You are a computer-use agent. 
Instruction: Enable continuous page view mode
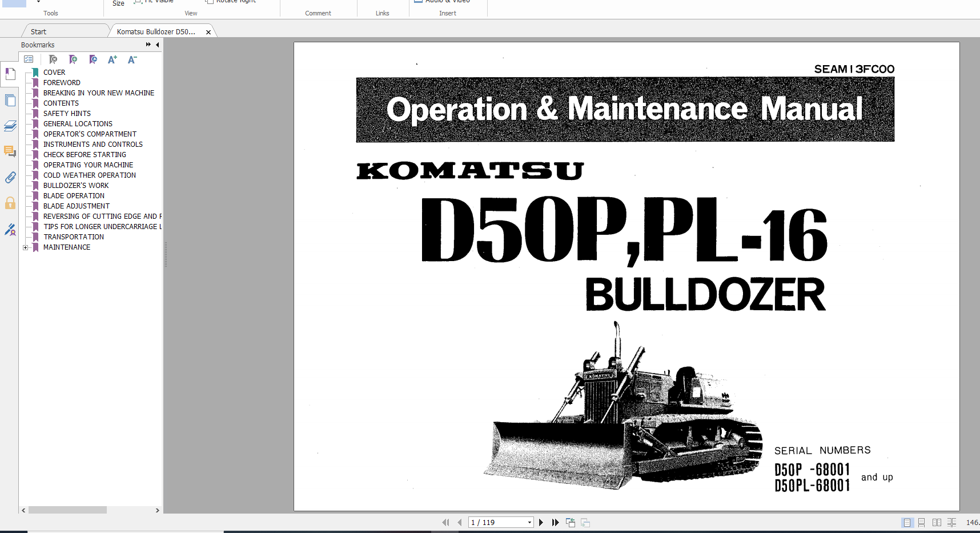point(922,522)
